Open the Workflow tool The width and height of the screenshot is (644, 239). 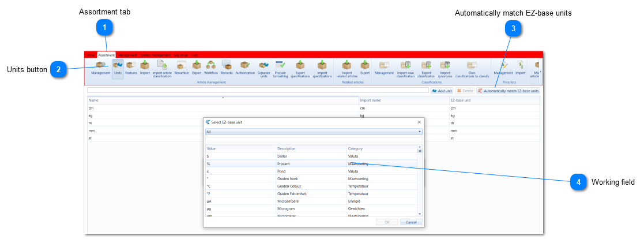(210, 68)
